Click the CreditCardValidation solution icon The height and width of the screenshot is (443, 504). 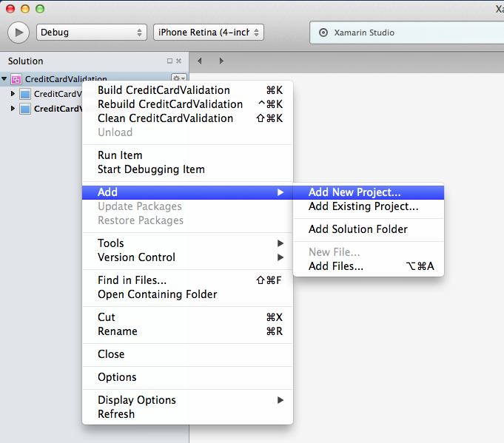tap(16, 79)
